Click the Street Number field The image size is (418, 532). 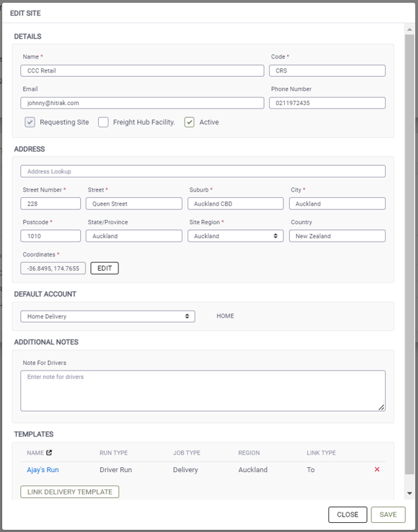(51, 203)
